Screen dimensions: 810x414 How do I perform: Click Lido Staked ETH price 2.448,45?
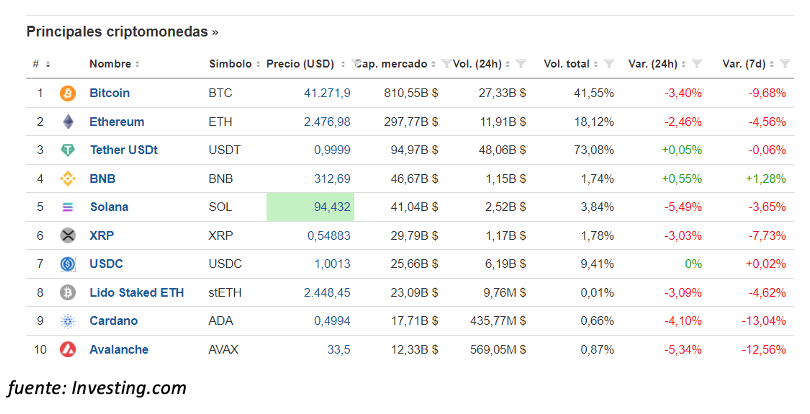pos(327,293)
